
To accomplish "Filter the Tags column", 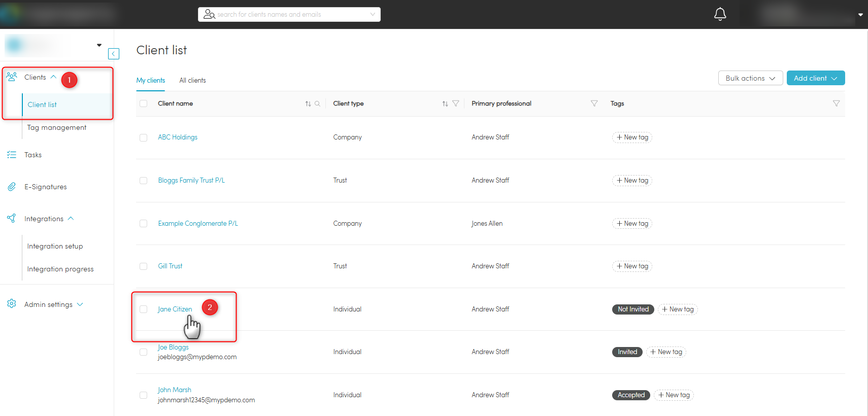I will [836, 103].
